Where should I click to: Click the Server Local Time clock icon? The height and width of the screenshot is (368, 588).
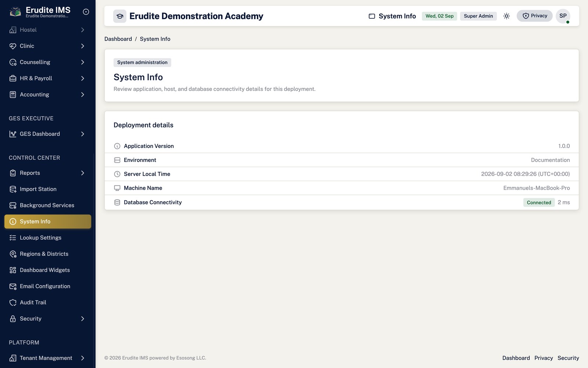[x=117, y=174]
